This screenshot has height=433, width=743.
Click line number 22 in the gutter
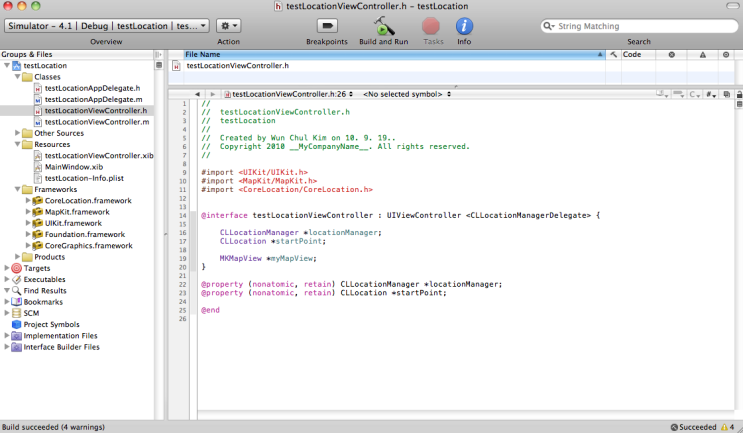pos(183,284)
